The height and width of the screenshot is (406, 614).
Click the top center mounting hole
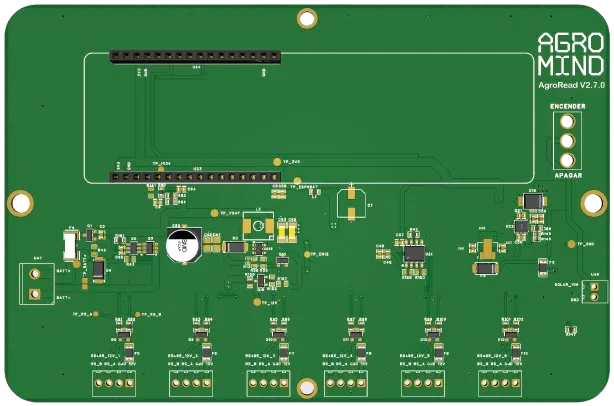click(307, 18)
